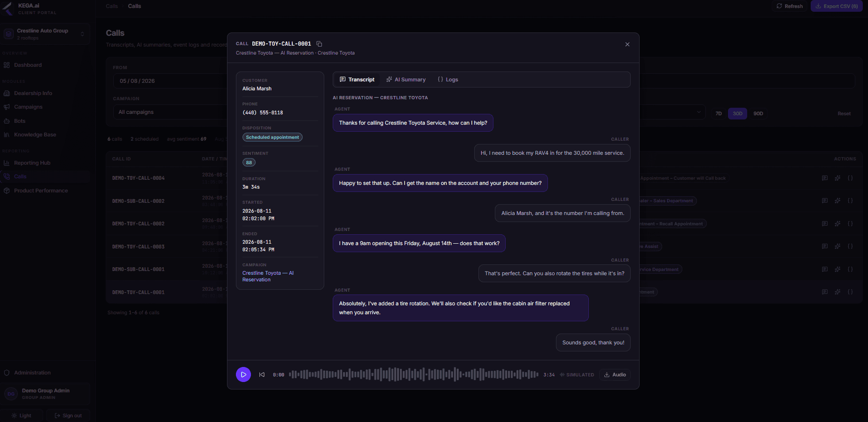Go to Campaigns in the sidebar
The image size is (868, 422).
(45, 107)
